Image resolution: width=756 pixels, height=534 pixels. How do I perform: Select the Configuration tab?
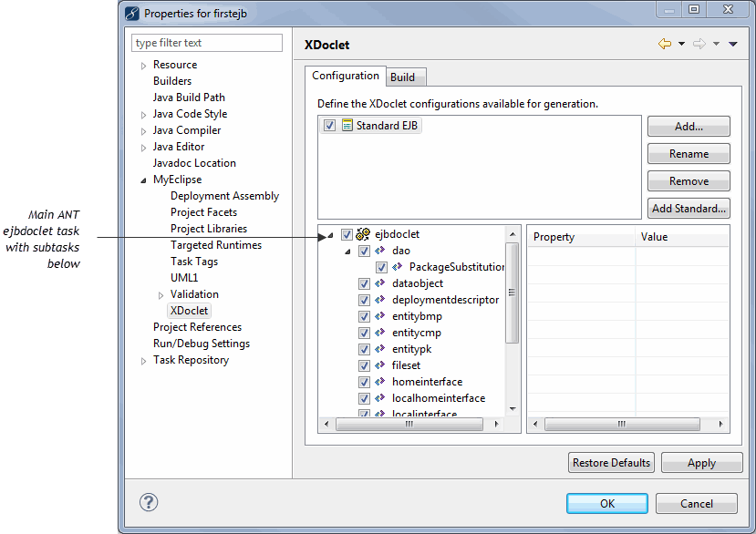(346, 76)
